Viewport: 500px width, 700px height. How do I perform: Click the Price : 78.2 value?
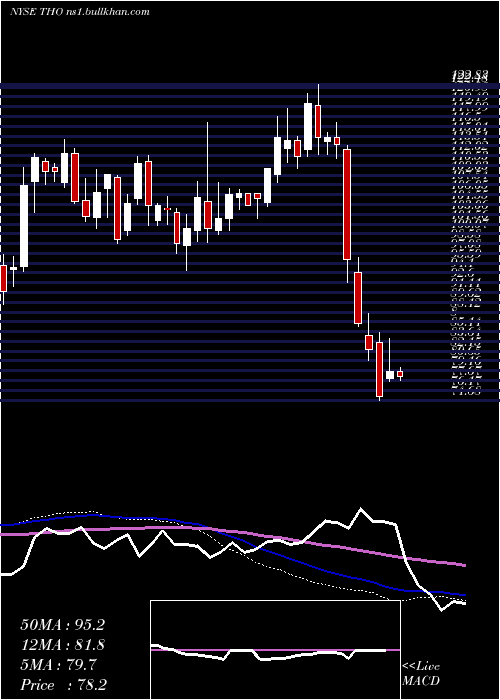(64, 685)
